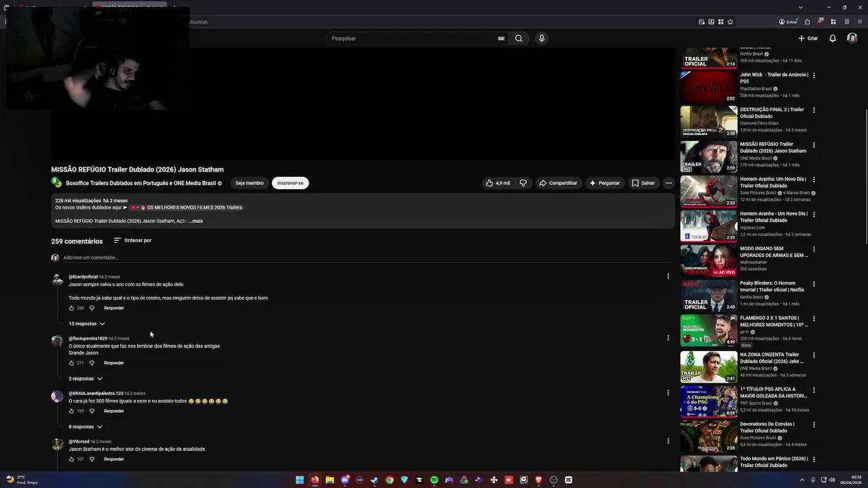The height and width of the screenshot is (488, 868).
Task: Open OBS Studio from the taskbar
Action: click(553, 480)
